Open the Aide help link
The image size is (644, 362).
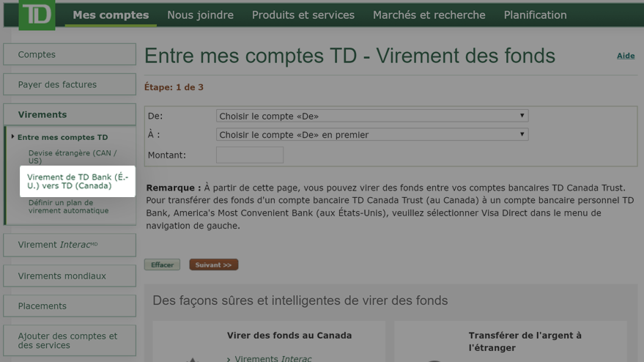(626, 56)
